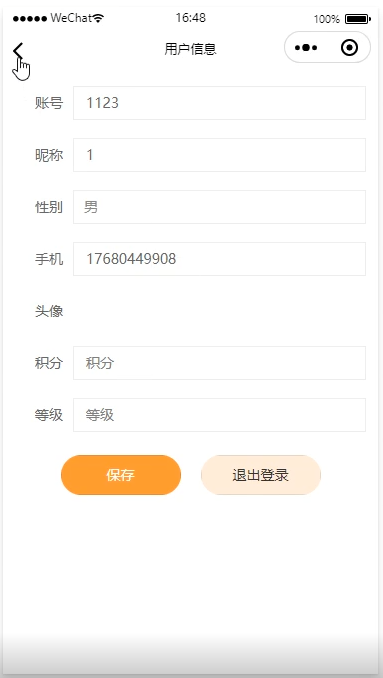
Task: Click the 账号 field showing 1123
Action: [x=219, y=103]
